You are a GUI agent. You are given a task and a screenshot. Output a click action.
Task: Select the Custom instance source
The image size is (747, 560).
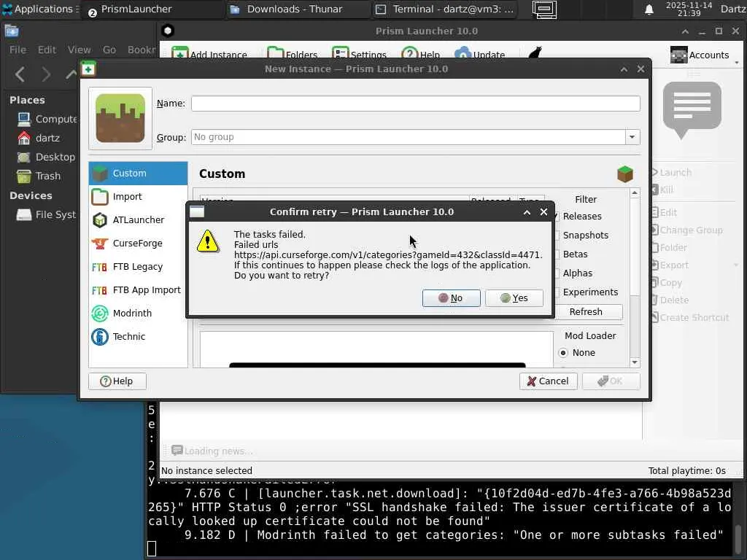(138, 174)
